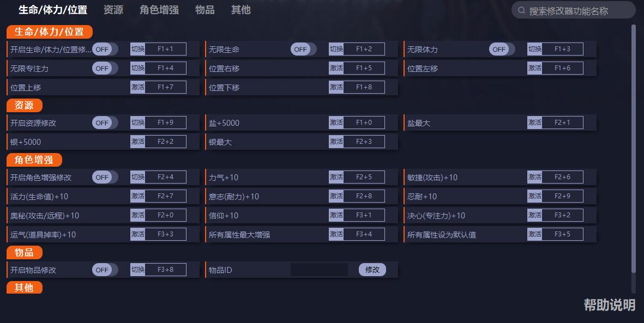Click the search box for modifier functions
Screen dimensions: 644x323
[573, 9]
